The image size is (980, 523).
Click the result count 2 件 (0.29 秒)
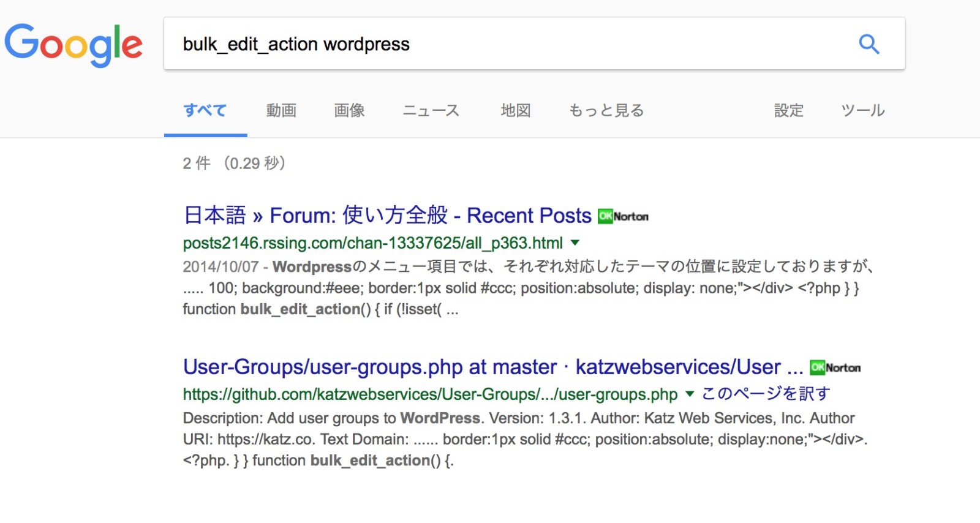(x=235, y=163)
